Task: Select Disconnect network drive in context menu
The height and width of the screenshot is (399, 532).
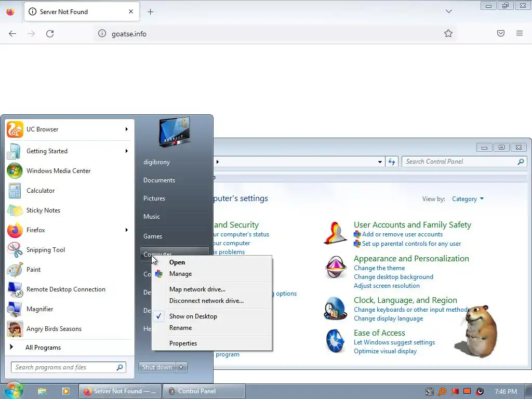Action: point(212,301)
